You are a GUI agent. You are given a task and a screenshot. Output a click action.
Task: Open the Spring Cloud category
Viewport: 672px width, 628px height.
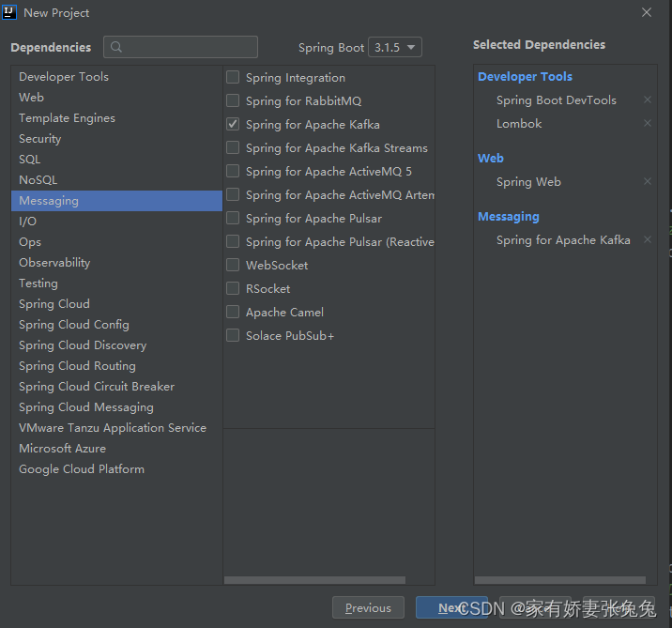(x=116, y=303)
